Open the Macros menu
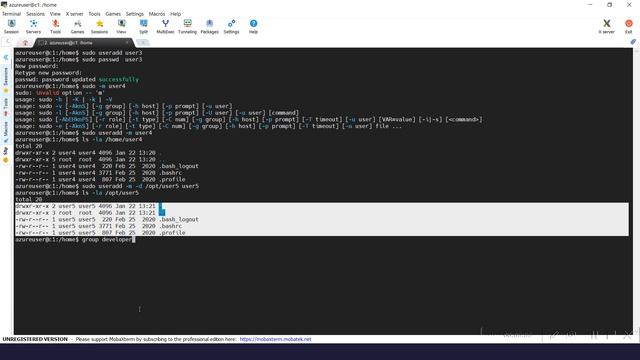The width and height of the screenshot is (640, 360). [157, 14]
